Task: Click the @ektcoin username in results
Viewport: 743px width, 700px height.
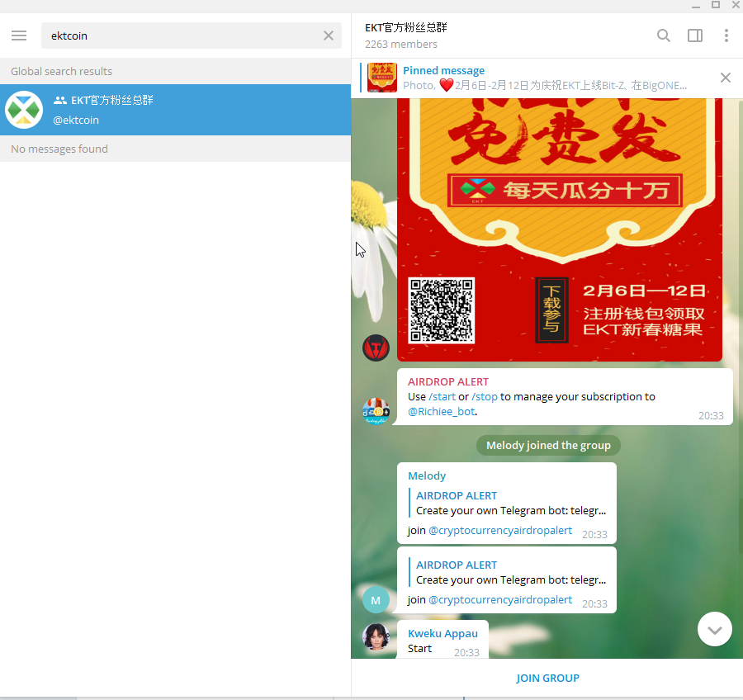Action: (x=76, y=121)
